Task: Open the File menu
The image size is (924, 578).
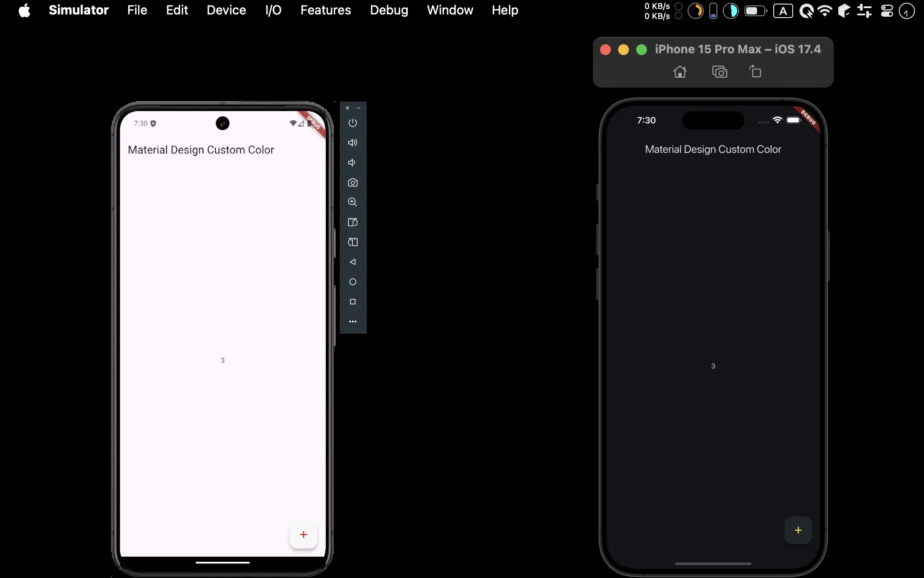Action: 137,10
